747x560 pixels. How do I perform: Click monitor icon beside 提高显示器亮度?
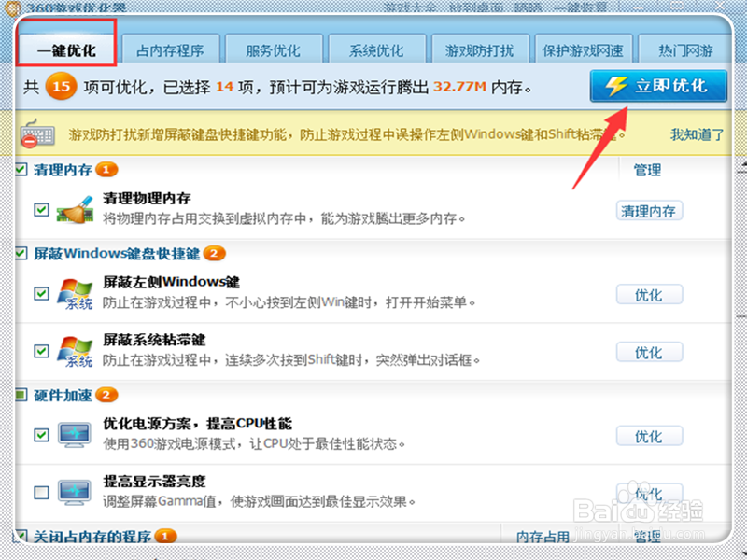[x=75, y=493]
